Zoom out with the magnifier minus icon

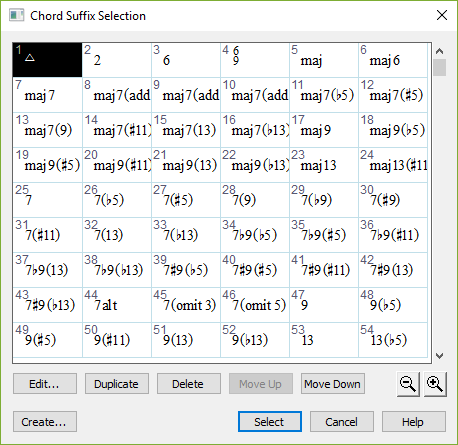[x=408, y=384]
